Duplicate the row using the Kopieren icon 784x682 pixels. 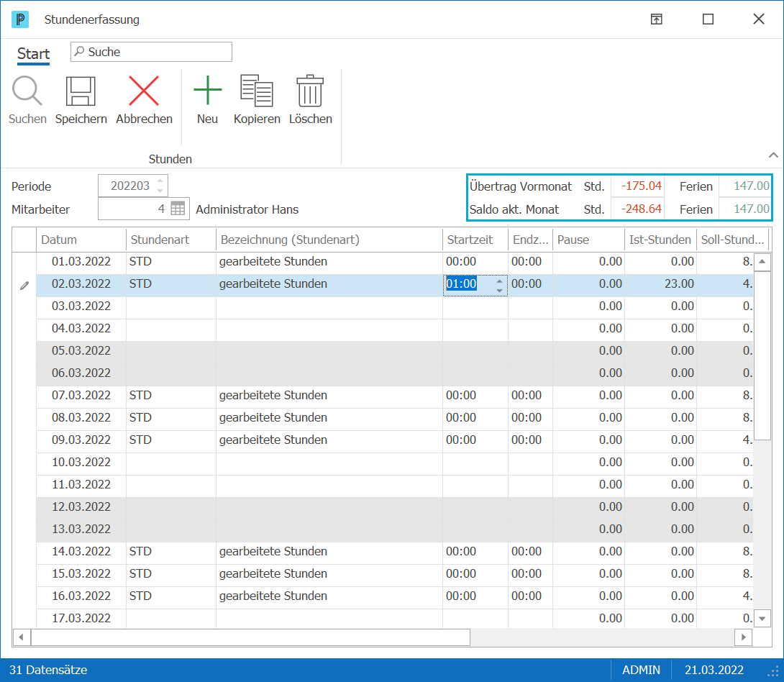pyautogui.click(x=257, y=91)
